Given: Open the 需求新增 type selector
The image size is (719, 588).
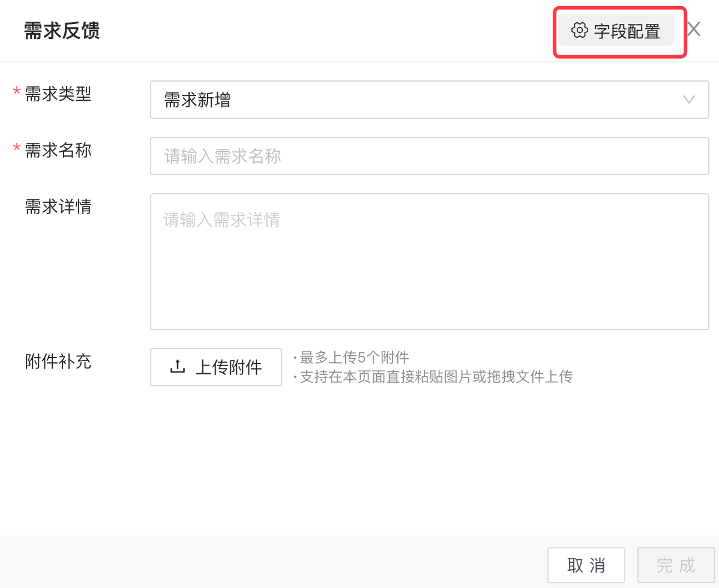Looking at the screenshot, I should coord(420,100).
